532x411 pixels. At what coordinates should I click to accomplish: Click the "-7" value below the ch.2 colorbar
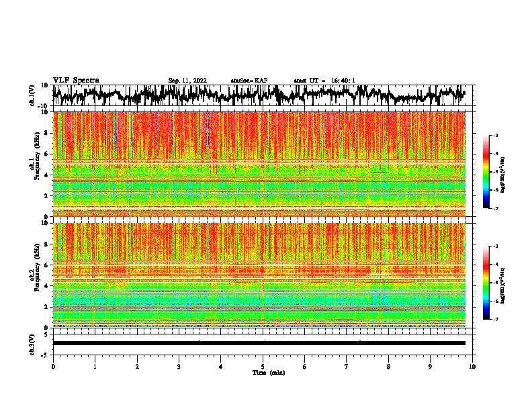(x=496, y=319)
